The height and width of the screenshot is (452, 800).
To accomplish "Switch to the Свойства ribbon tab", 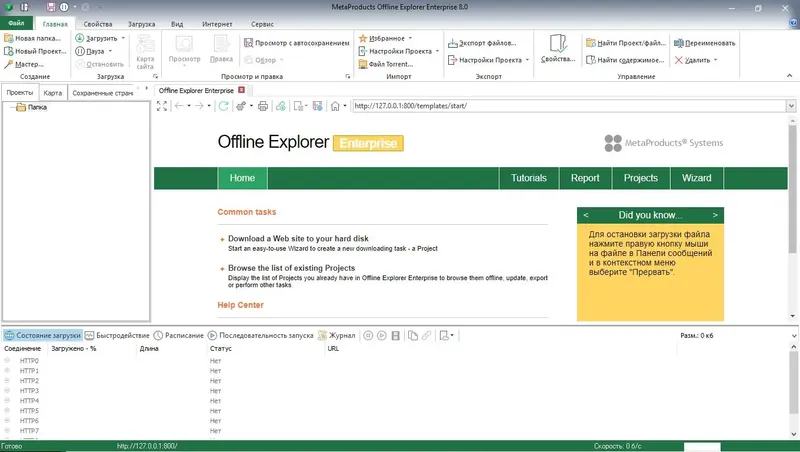I will coord(97,24).
